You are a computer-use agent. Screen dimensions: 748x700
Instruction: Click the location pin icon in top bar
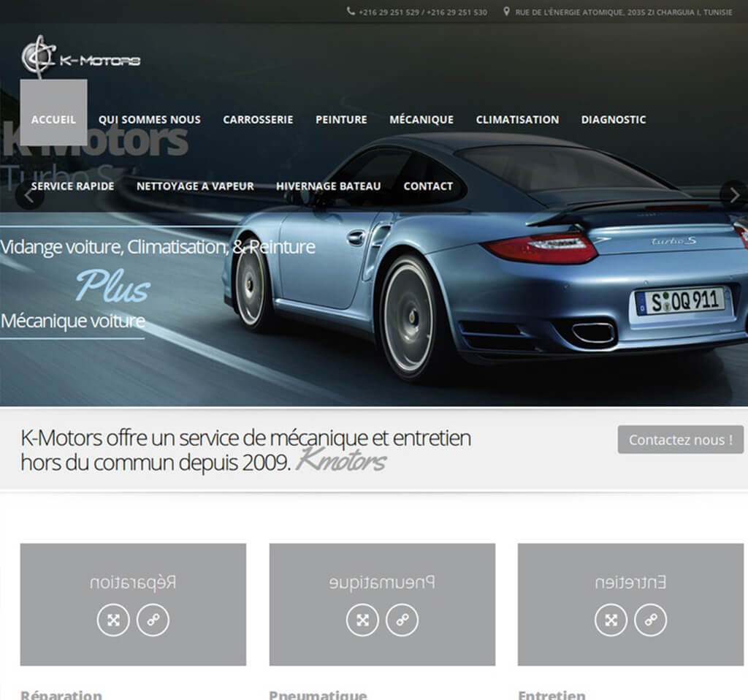tap(507, 12)
